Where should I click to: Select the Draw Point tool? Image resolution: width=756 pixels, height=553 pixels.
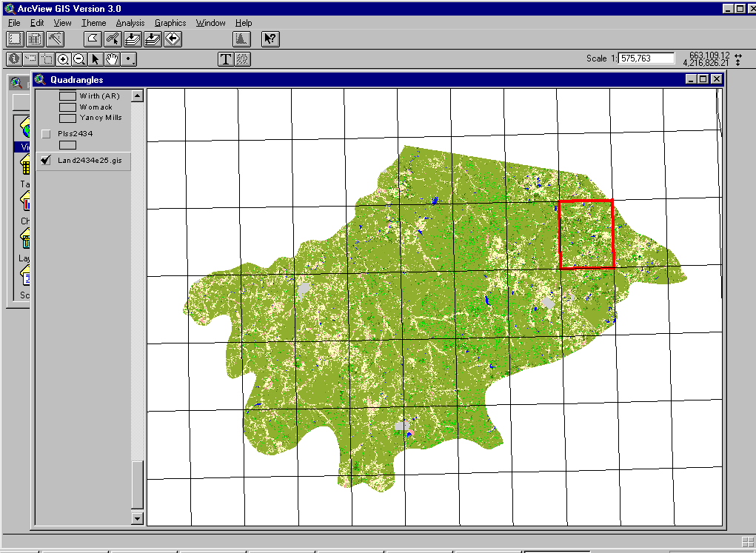click(x=129, y=59)
